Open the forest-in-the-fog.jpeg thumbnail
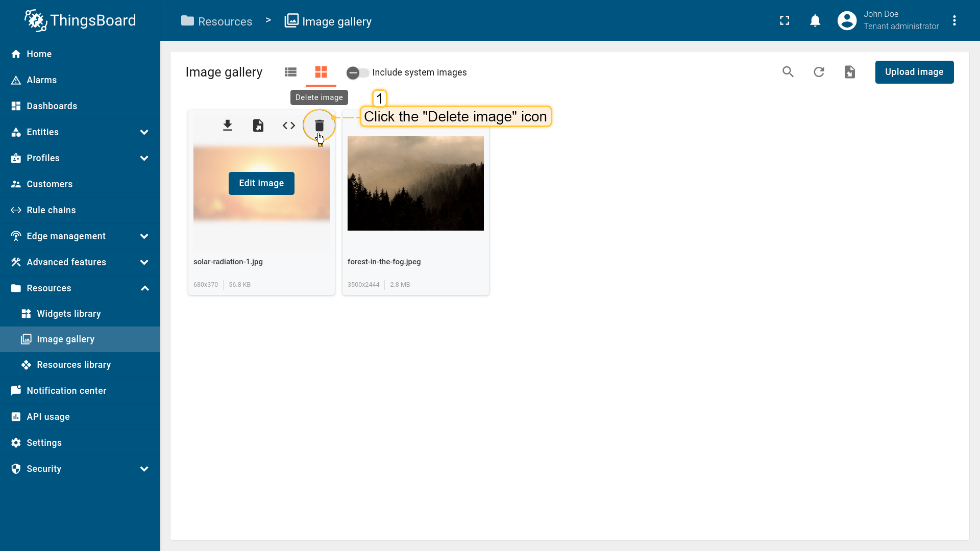 click(x=415, y=183)
